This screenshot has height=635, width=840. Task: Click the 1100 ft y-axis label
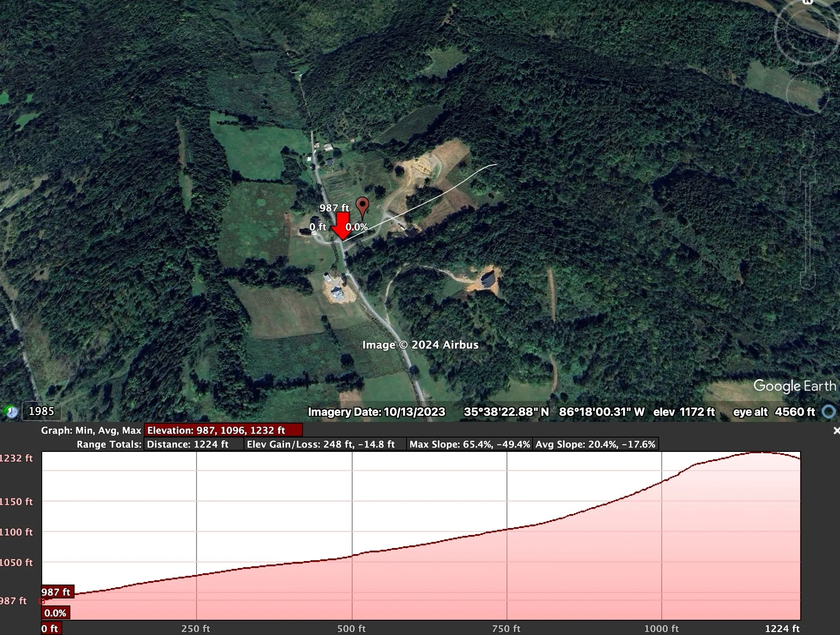[16, 532]
